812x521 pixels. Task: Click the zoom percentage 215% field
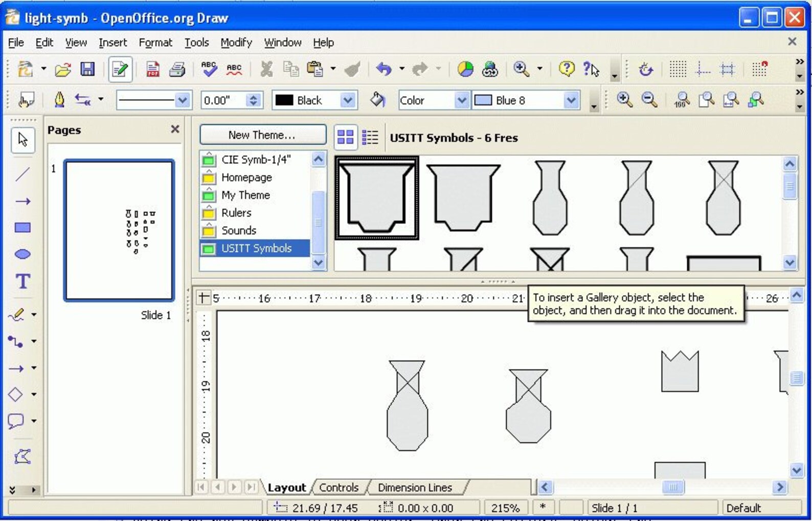pyautogui.click(x=505, y=508)
